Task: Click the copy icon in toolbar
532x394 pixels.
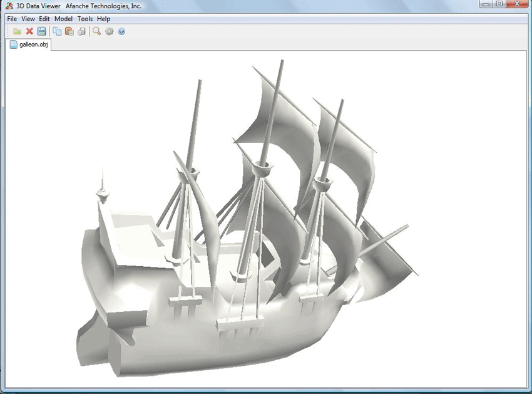Action: coord(57,31)
